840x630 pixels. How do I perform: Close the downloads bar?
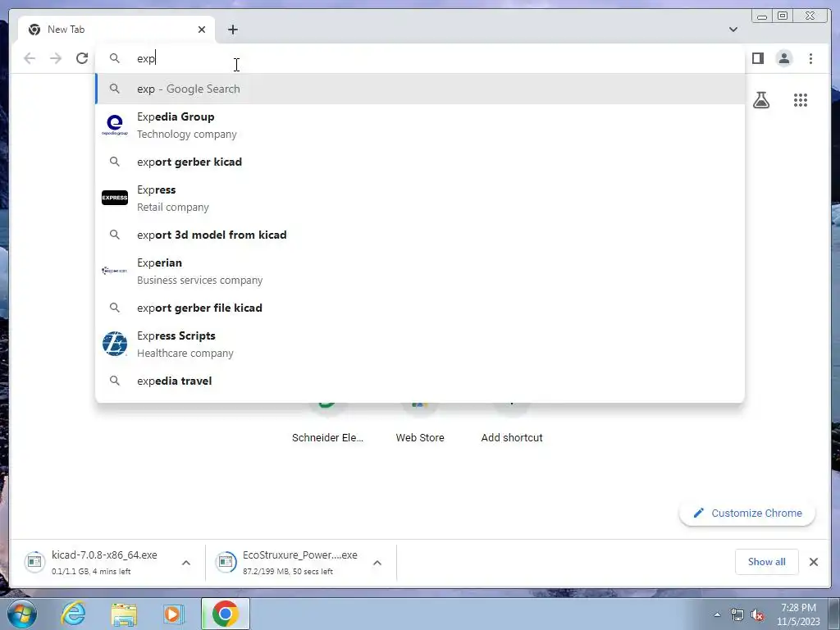click(813, 561)
